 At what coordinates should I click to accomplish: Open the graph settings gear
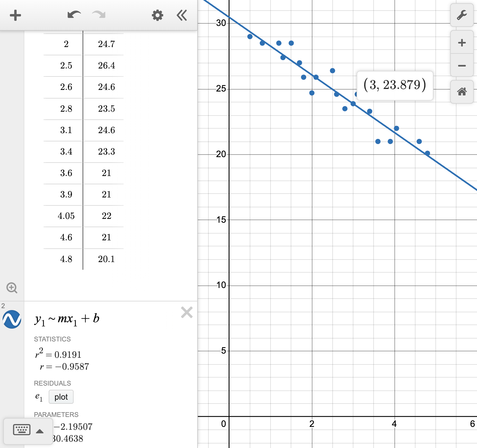click(157, 15)
